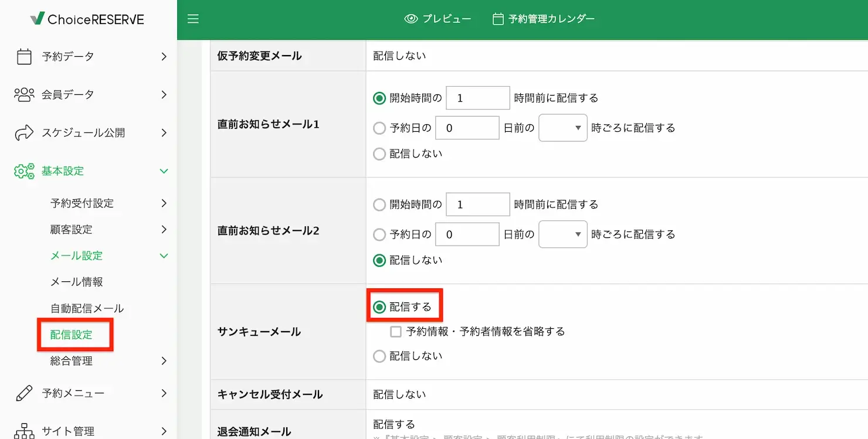Select 配信しない radio for 直前お知らせメール2

pos(379,260)
